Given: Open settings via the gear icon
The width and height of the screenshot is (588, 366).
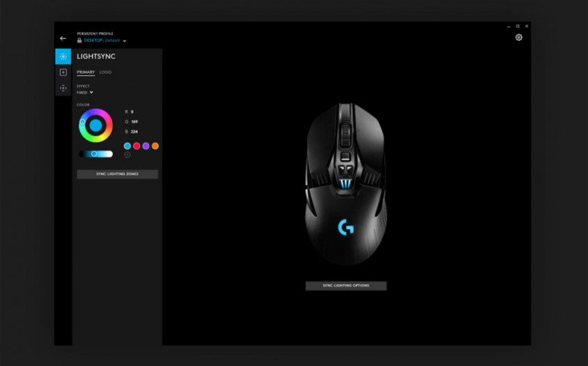Looking at the screenshot, I should pyautogui.click(x=518, y=37).
